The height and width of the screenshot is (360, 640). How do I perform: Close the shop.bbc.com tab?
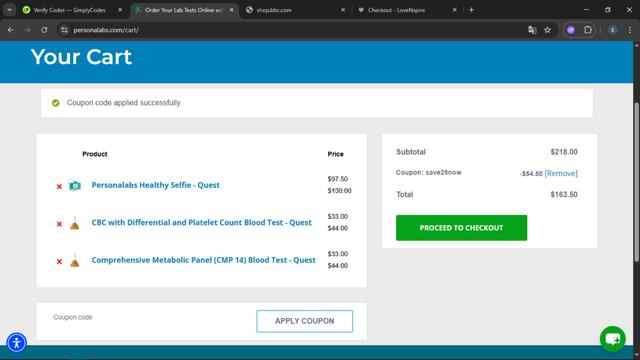(x=343, y=10)
